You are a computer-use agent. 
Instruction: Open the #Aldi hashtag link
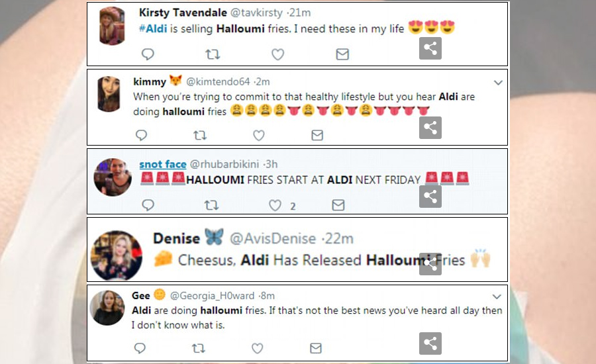tap(153, 28)
